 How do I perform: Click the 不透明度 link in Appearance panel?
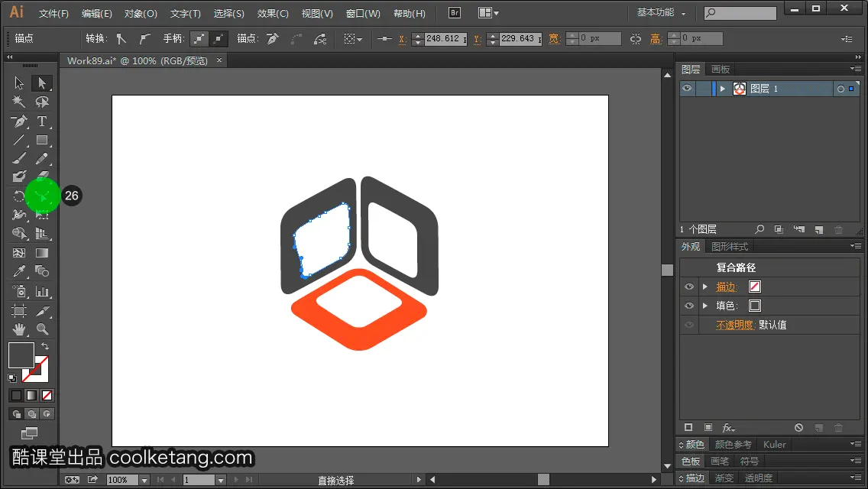point(735,325)
